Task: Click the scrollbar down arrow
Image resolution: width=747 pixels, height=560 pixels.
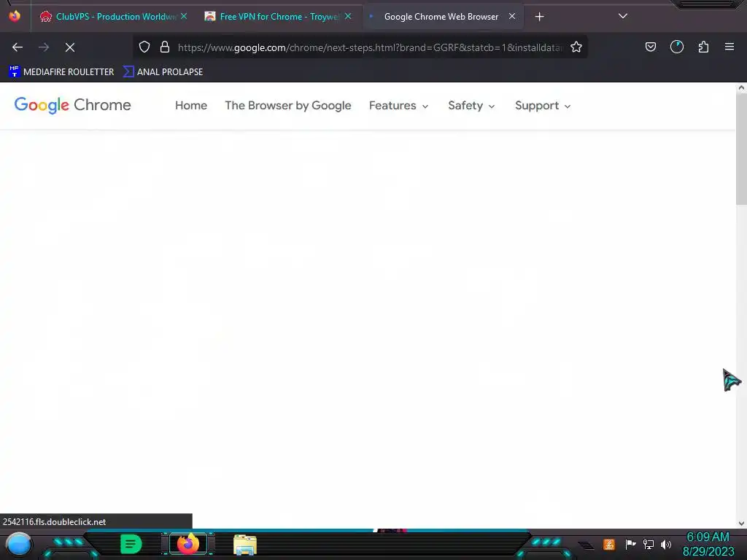Action: coord(741,524)
